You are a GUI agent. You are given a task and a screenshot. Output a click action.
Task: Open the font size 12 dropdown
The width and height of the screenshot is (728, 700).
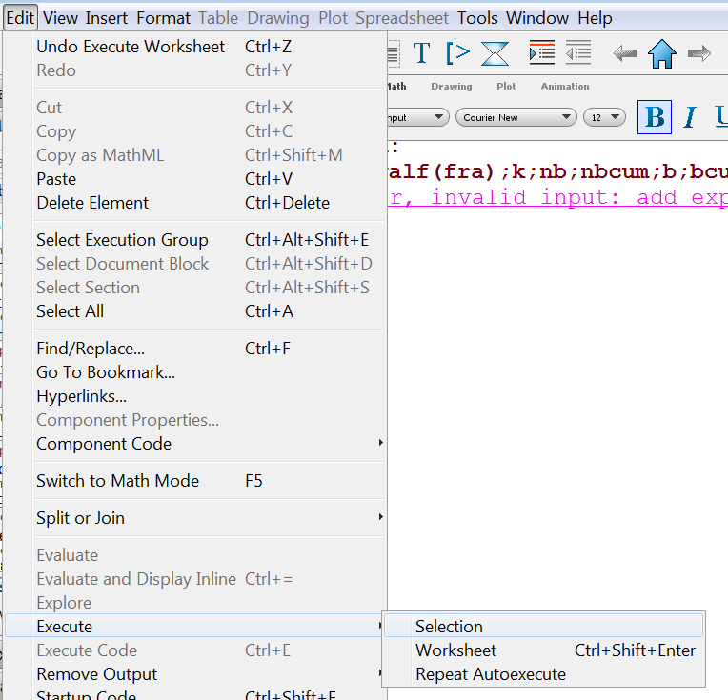(x=604, y=118)
